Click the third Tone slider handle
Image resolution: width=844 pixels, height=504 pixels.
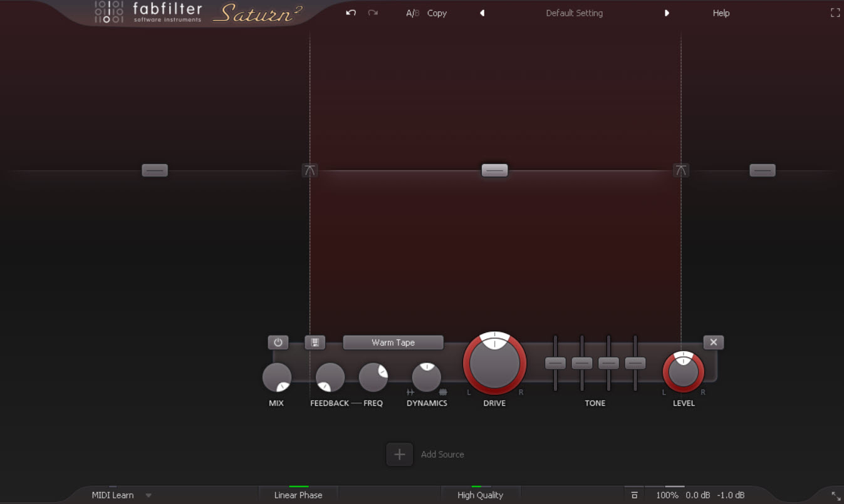608,363
